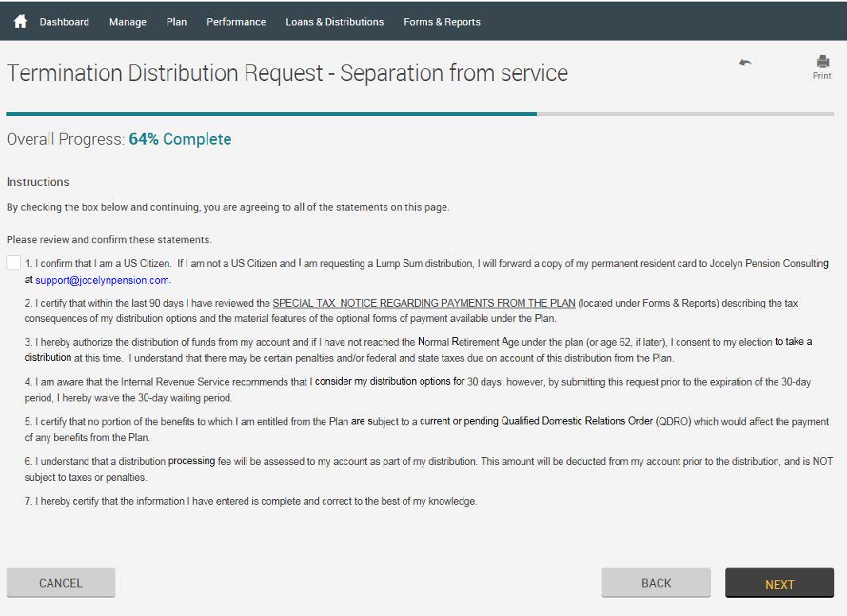
Task: Go to the Plan menu item
Action: tap(177, 21)
